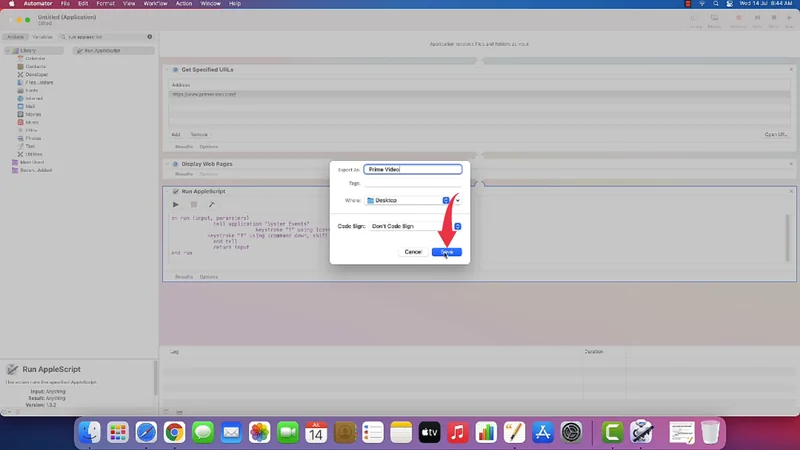
Task: Open Finder from the Dock
Action: pyautogui.click(x=90, y=432)
